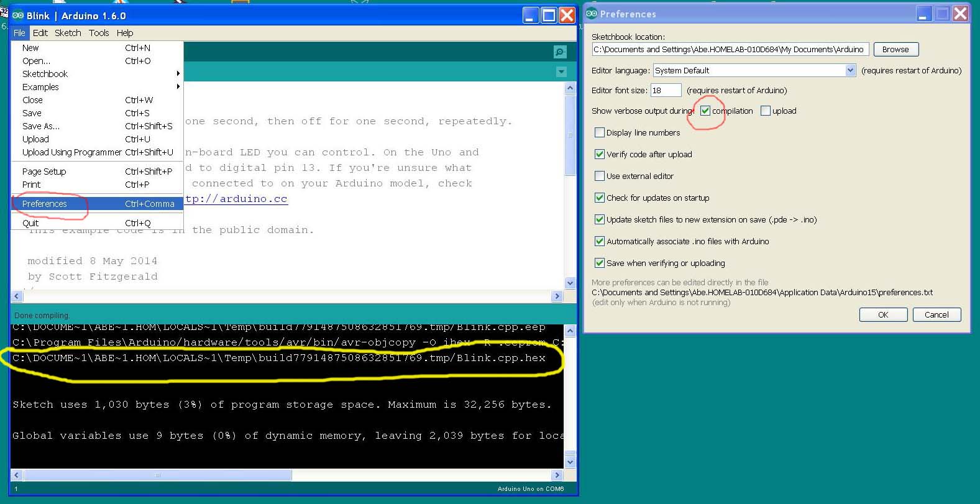980x504 pixels.
Task: Confirm preferences with OK button
Action: click(x=883, y=315)
